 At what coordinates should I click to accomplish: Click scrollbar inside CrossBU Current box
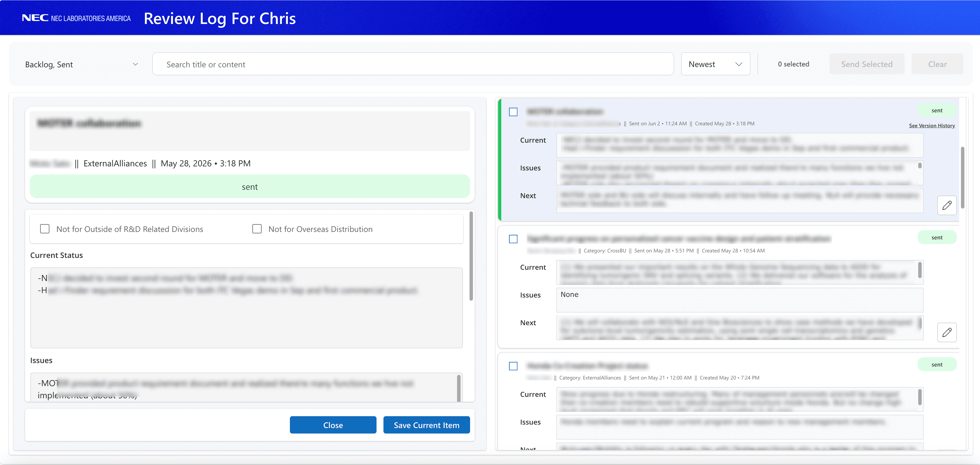click(920, 270)
